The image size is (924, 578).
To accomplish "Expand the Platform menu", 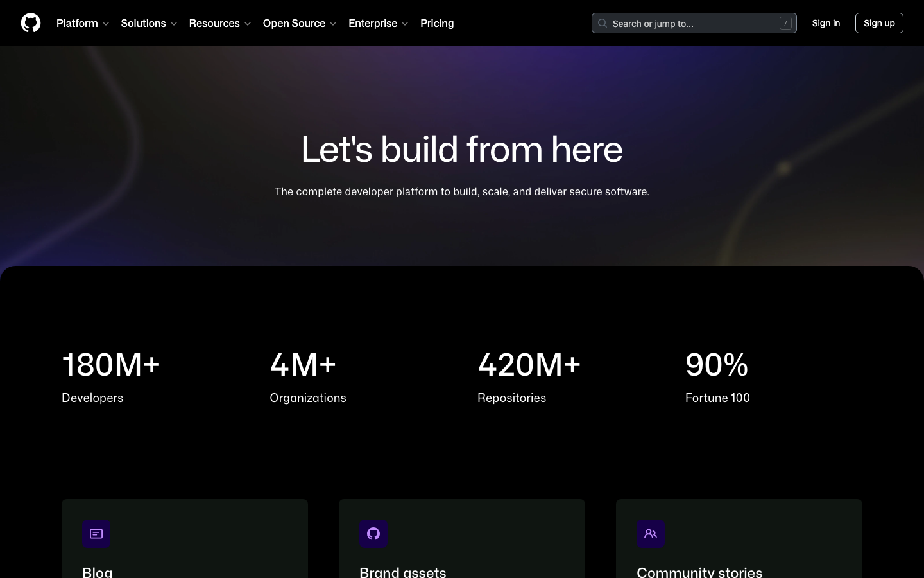I will point(83,23).
